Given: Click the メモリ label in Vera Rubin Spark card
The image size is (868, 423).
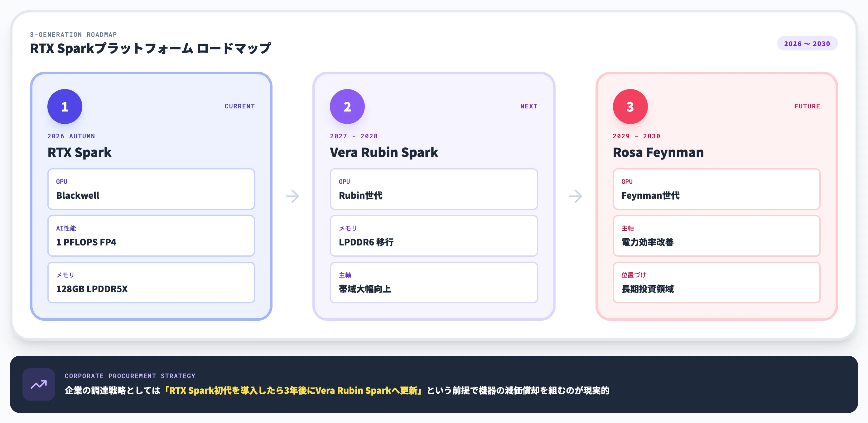Looking at the screenshot, I should (x=348, y=228).
